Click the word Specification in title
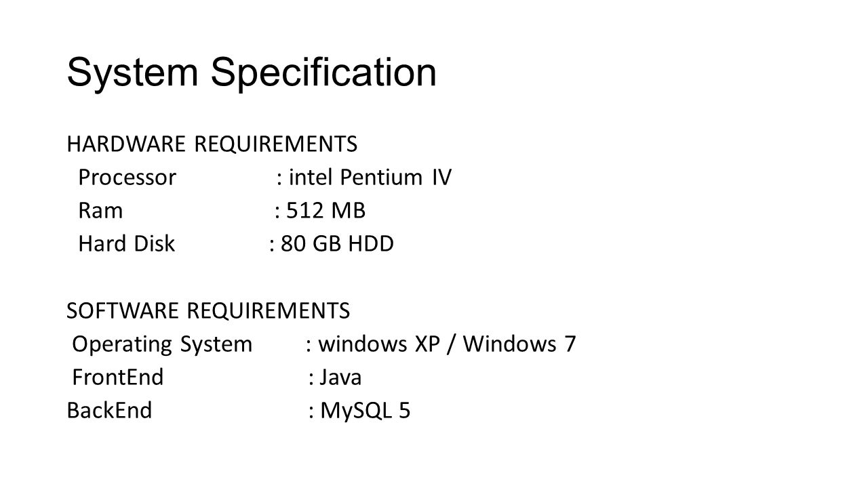This screenshot has width=868, height=488. click(324, 74)
